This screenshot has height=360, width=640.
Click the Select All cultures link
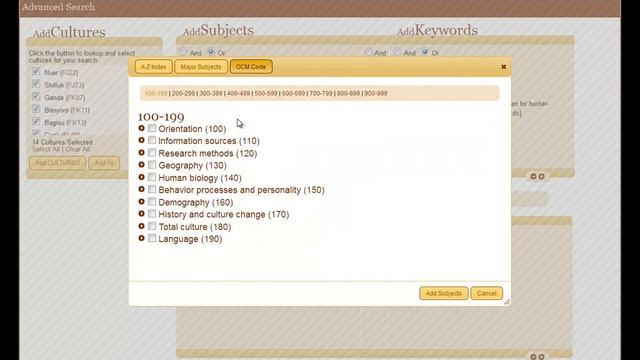pos(46,149)
